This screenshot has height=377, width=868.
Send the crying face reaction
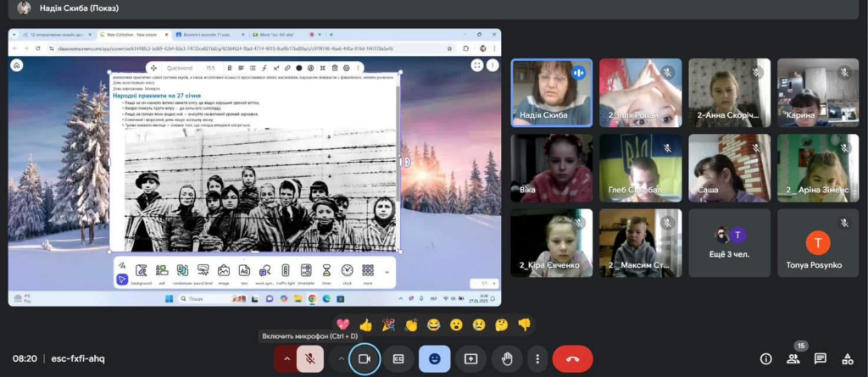tap(479, 325)
